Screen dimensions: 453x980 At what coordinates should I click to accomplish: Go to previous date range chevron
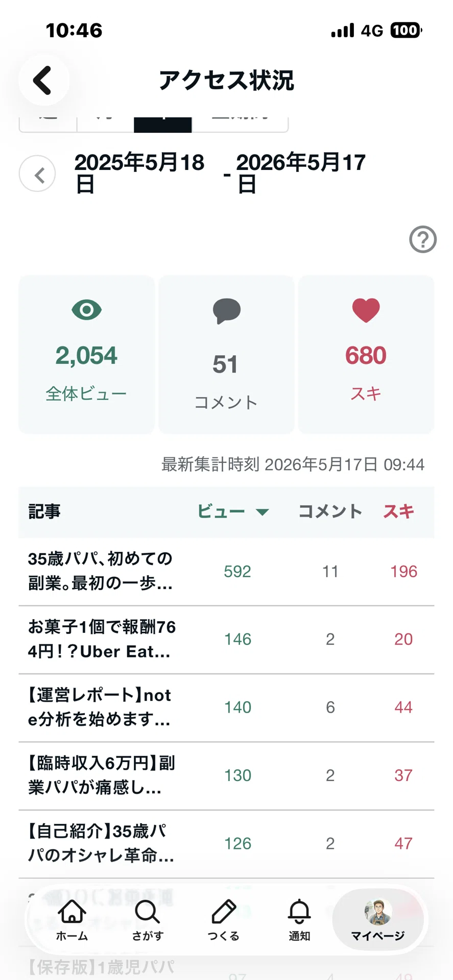[37, 174]
